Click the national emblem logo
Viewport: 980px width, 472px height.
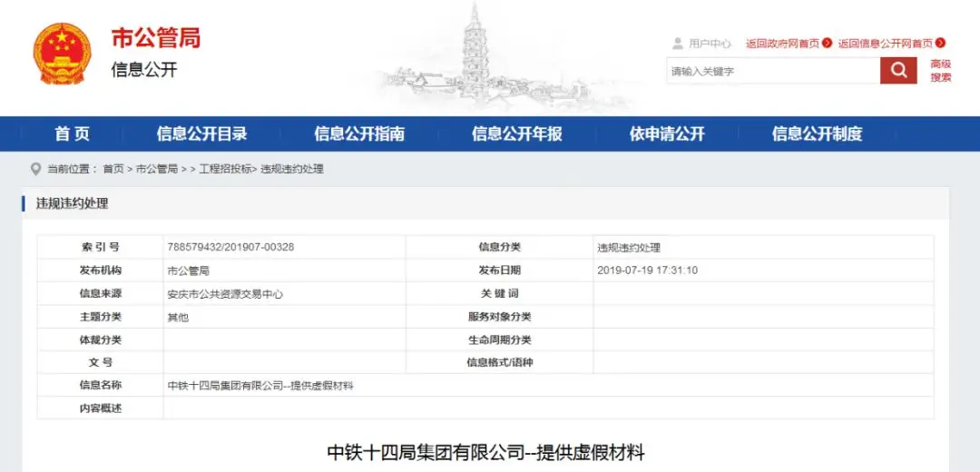point(62,54)
